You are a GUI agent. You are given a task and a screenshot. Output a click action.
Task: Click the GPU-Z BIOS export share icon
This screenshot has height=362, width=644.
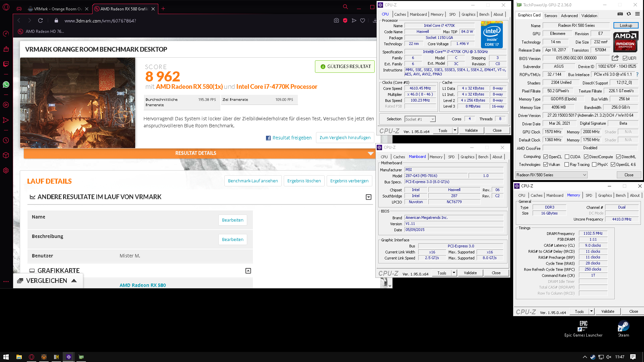[x=615, y=58]
